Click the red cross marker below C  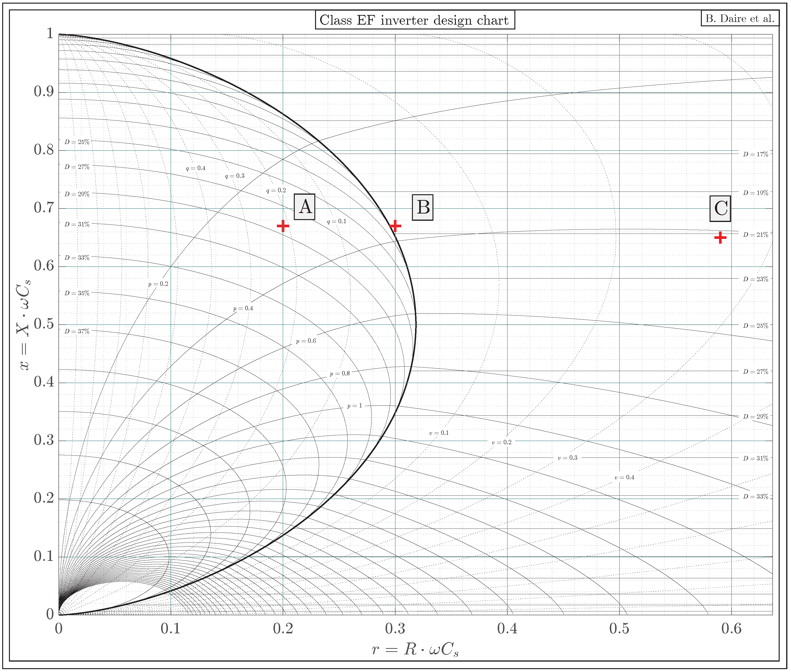(720, 238)
